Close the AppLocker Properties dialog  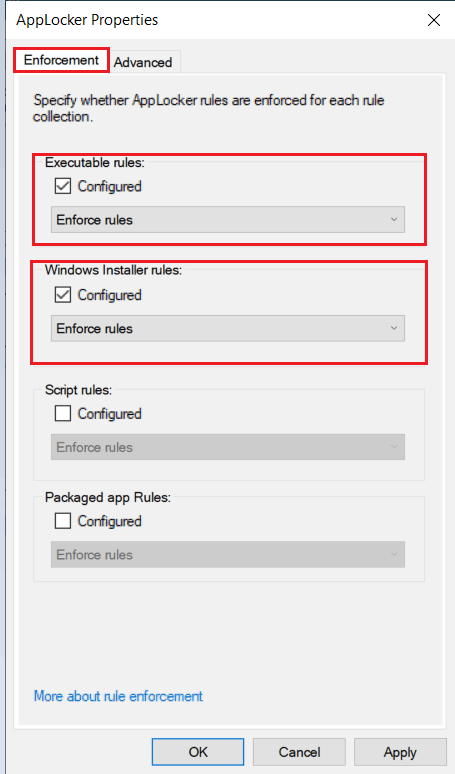tap(434, 20)
